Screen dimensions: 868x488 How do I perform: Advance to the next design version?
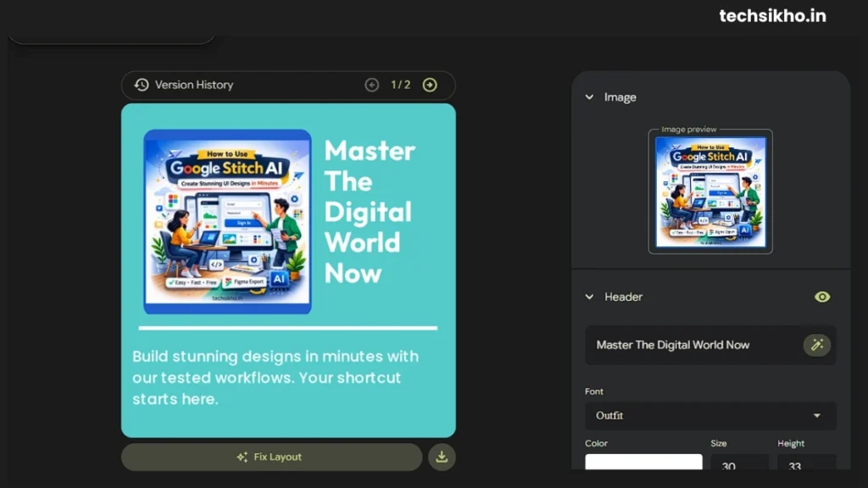click(x=430, y=85)
